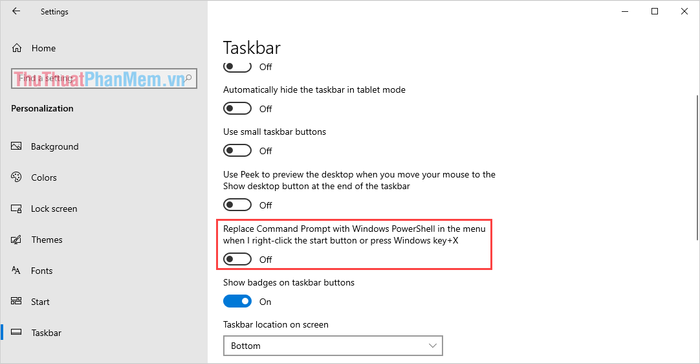Click the chevron of the Bottom combo box
The image size is (700, 364).
432,346
